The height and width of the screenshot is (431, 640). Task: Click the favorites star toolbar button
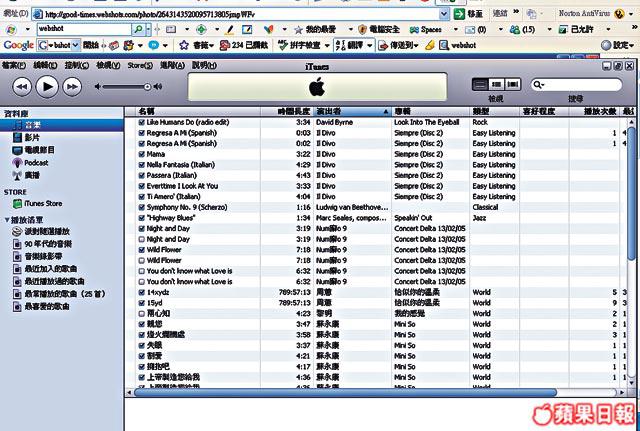[x=315, y=29]
